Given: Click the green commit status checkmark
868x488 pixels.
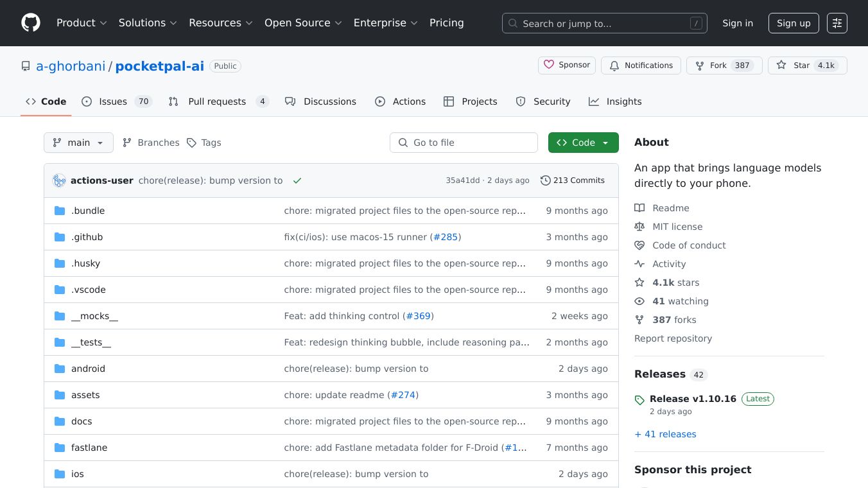Looking at the screenshot, I should [297, 181].
